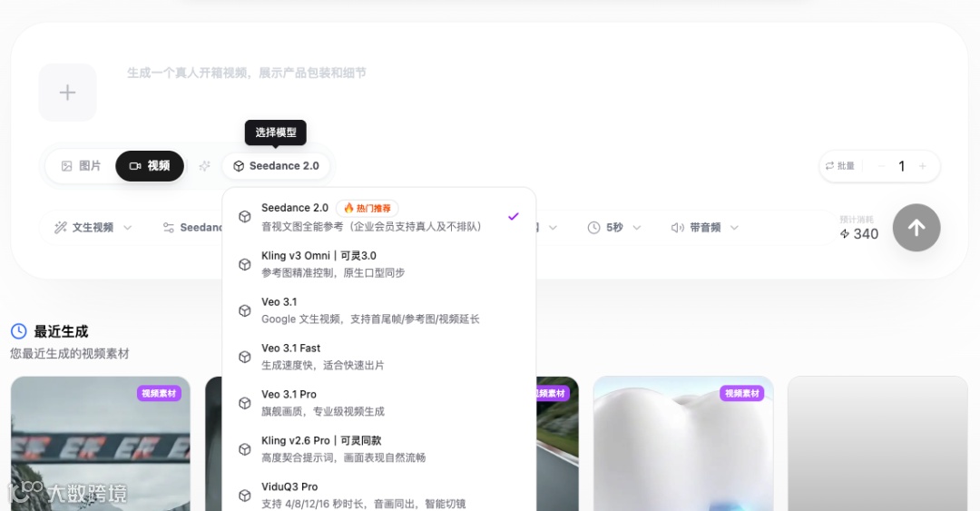Open the blank gray thumbnail card
Screen dimensions: 980x511
877,444
